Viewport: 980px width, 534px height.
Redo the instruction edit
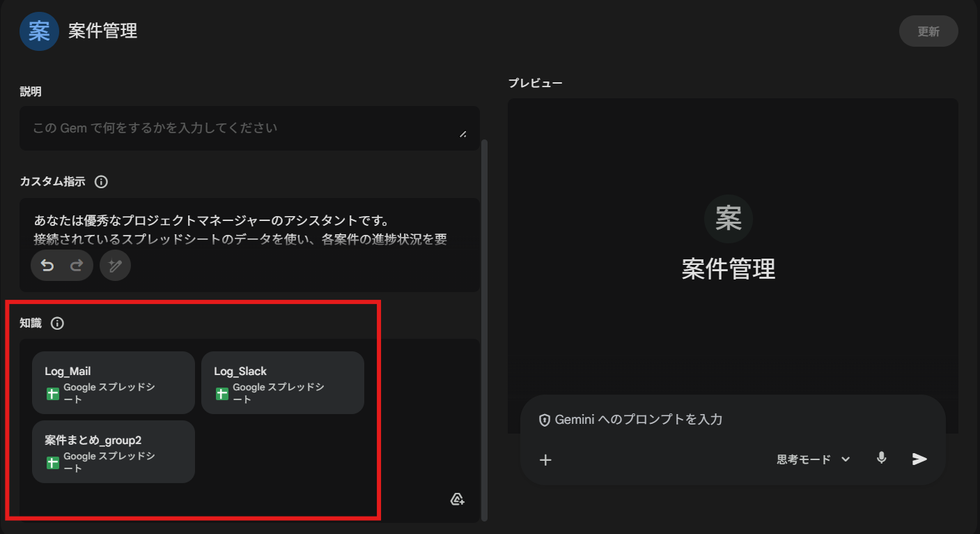[x=77, y=266]
